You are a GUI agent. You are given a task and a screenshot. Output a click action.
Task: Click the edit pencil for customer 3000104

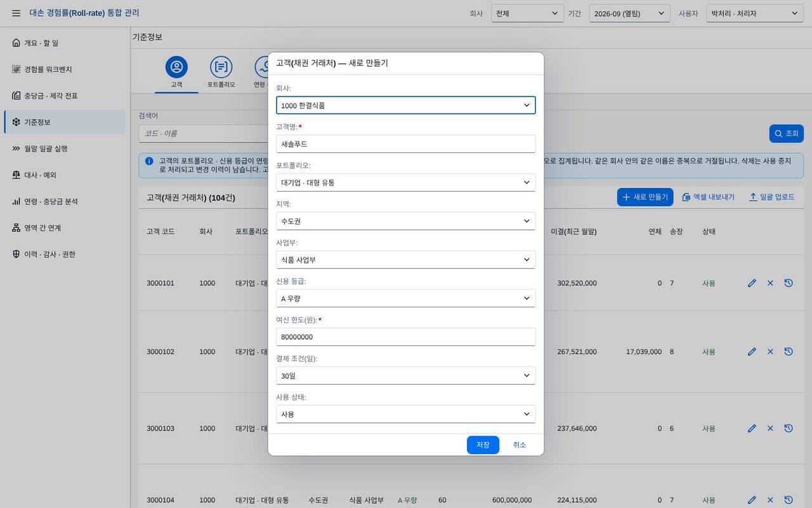(752, 500)
